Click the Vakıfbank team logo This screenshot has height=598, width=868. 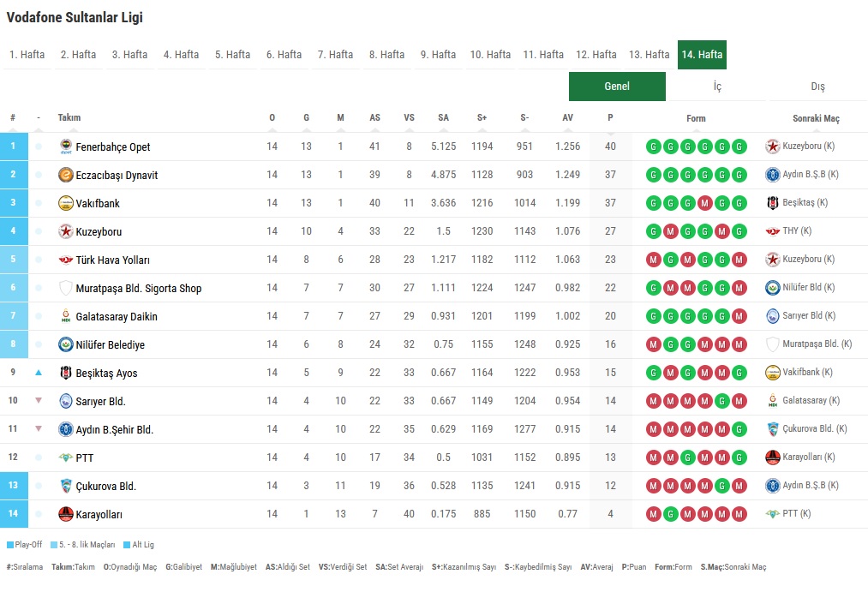click(66, 203)
